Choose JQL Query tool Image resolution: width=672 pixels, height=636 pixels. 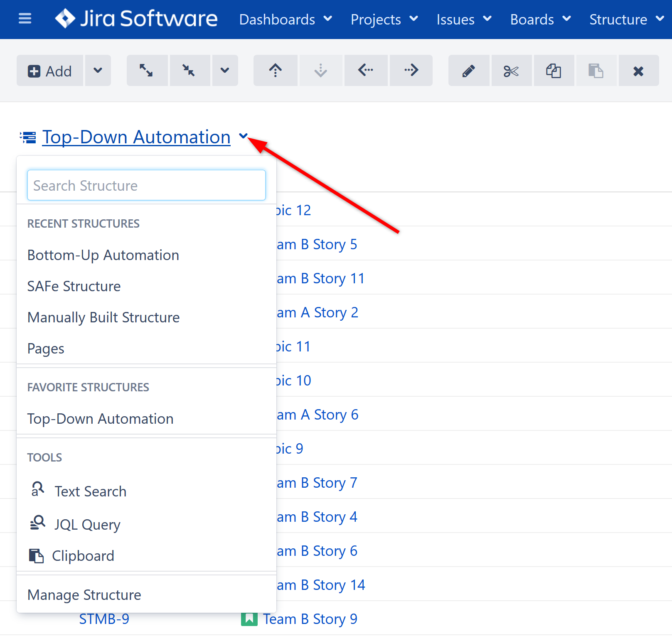pos(87,524)
